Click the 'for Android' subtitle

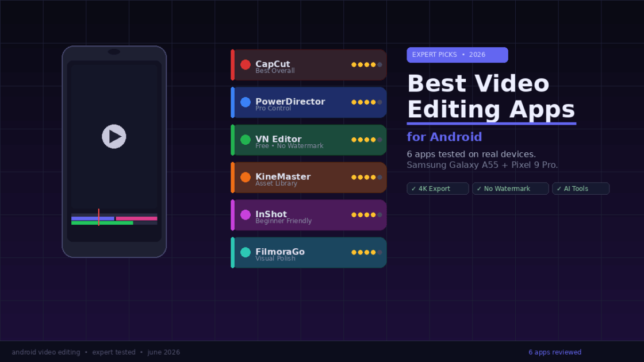[x=444, y=137]
